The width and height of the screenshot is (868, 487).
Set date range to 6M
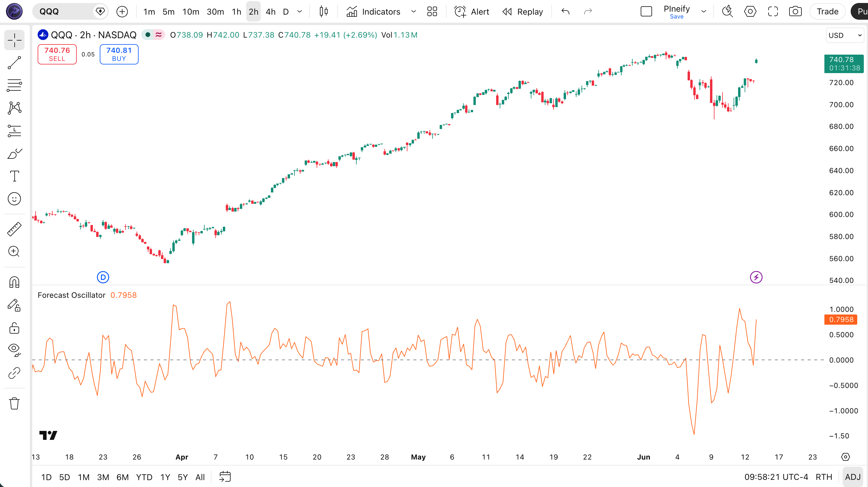pyautogui.click(x=123, y=477)
